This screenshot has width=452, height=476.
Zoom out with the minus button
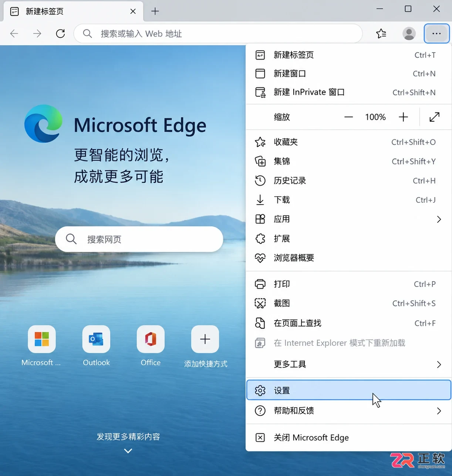pyautogui.click(x=348, y=117)
